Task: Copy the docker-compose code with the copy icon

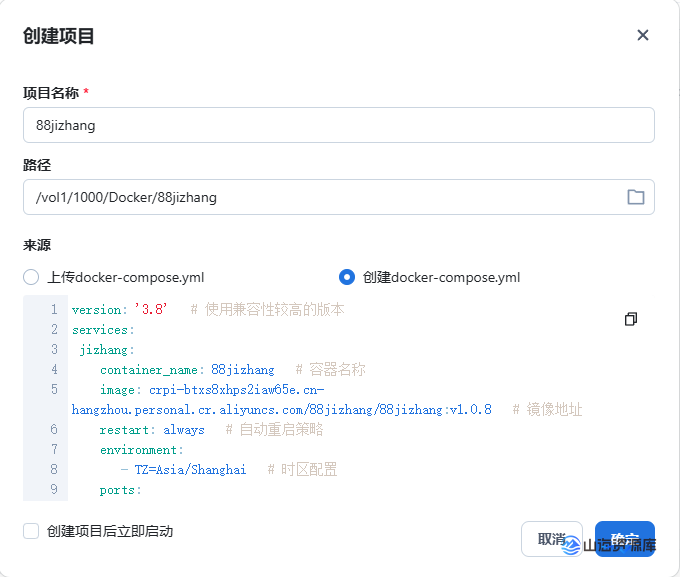Action: pos(630,319)
